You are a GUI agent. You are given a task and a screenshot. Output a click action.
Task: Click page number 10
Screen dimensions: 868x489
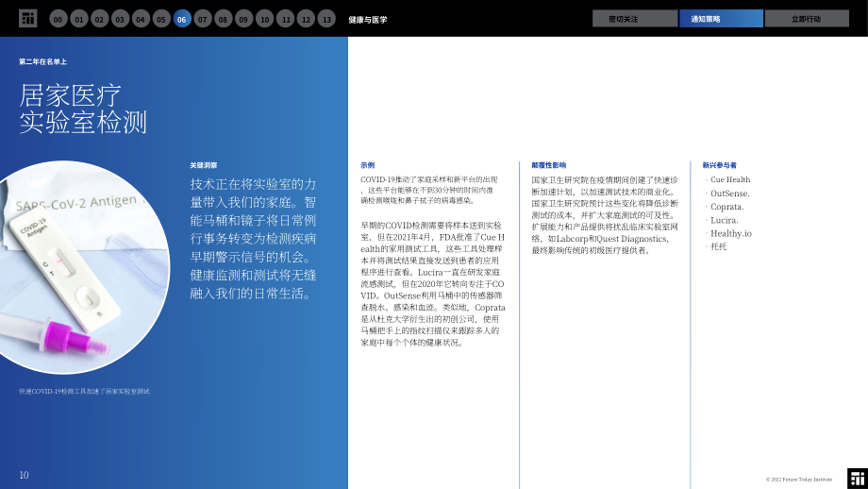tap(24, 475)
